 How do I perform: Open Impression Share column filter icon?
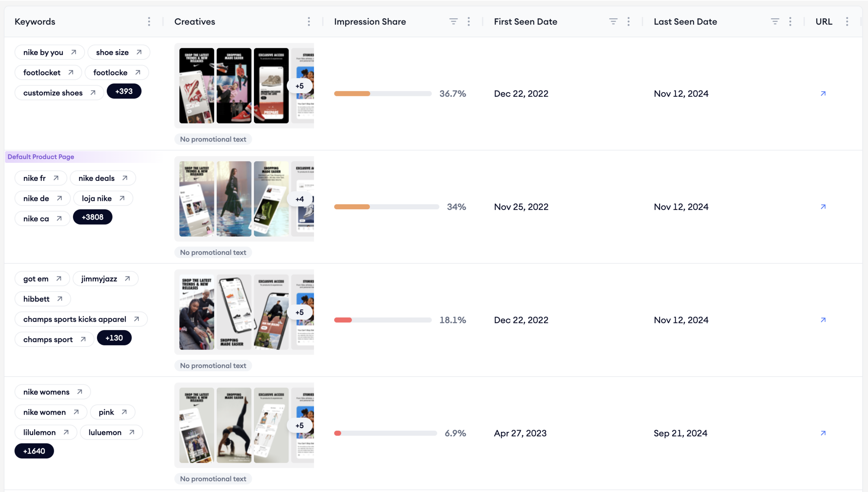(453, 22)
